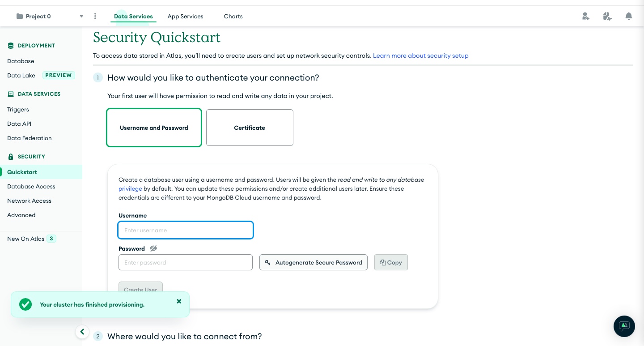
Task: Open the support chat bubble icon
Action: pyautogui.click(x=624, y=326)
